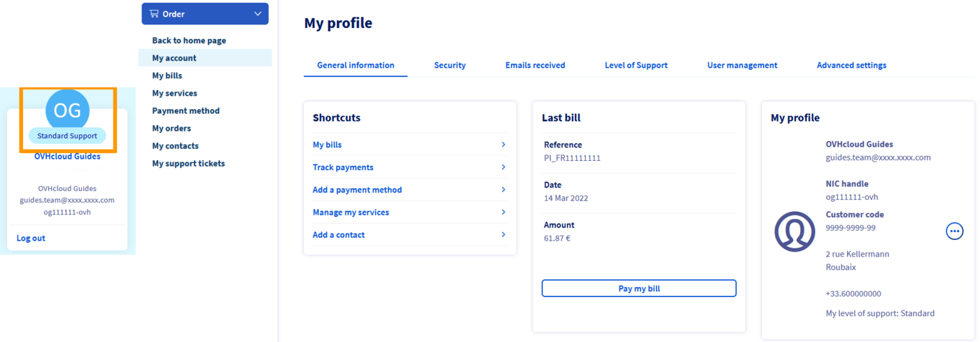Expand the Order dropdown menu
The width and height of the screenshot is (980, 342).
tap(258, 14)
